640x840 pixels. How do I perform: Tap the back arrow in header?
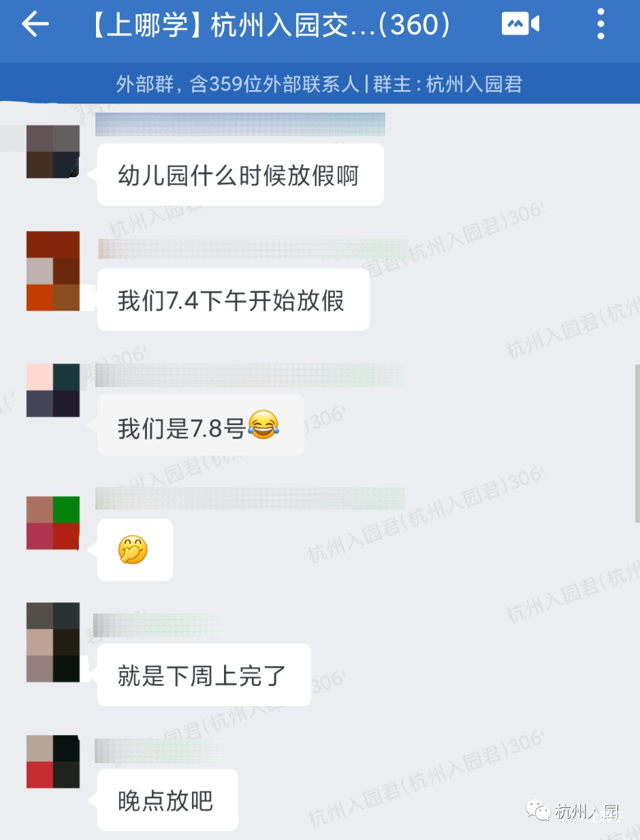[35, 25]
